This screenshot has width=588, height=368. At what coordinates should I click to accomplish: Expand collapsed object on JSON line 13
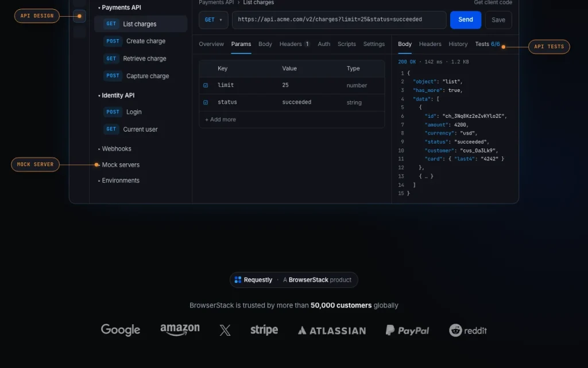click(426, 176)
